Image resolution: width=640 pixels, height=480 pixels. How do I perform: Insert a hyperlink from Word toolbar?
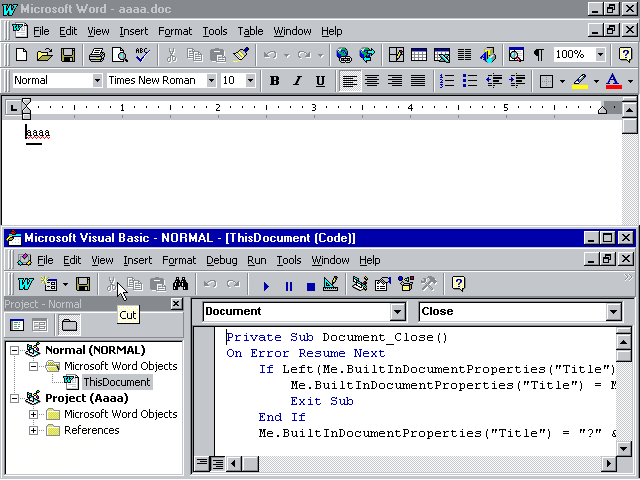(344, 55)
